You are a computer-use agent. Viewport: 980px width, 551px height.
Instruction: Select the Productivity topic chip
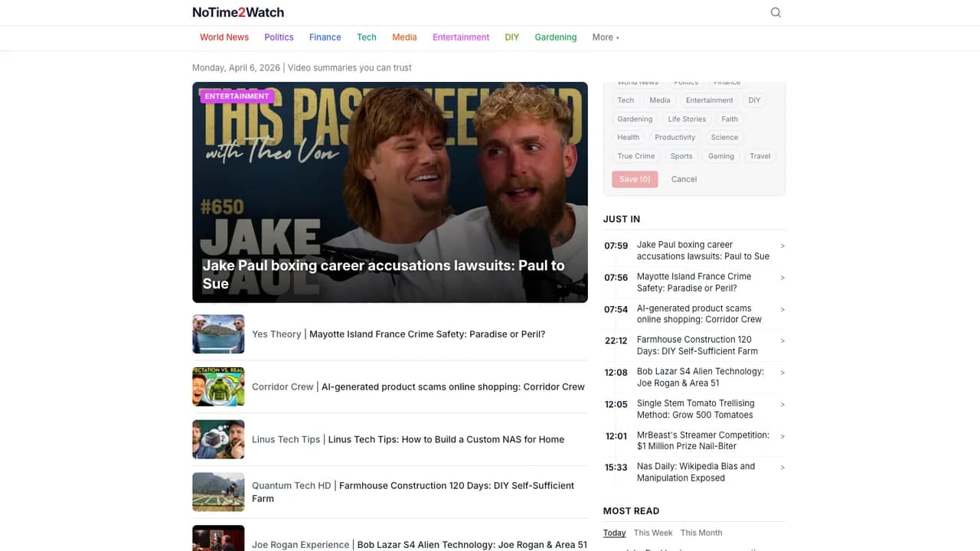coord(675,138)
